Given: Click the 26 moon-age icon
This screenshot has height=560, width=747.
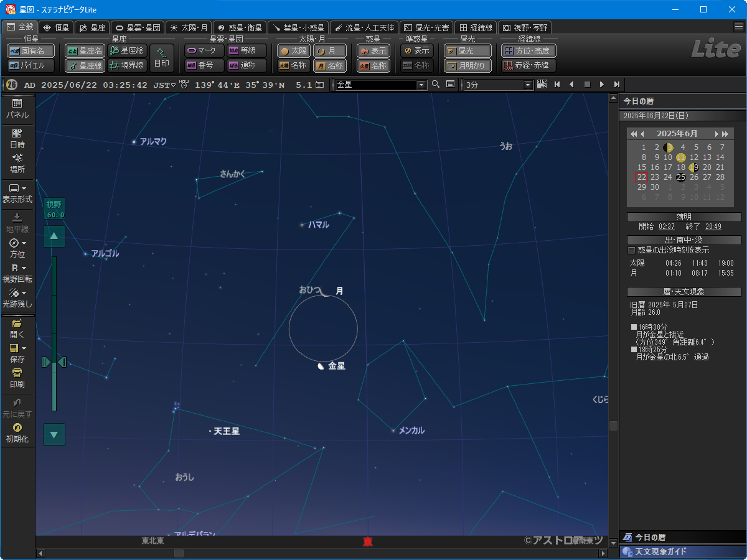Looking at the screenshot, I should pyautogui.click(x=11, y=85).
